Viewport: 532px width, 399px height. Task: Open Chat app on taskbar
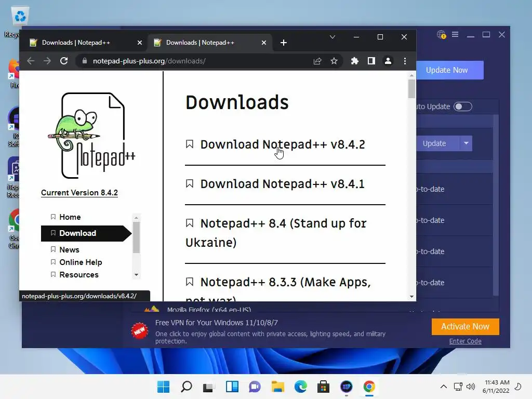click(255, 387)
